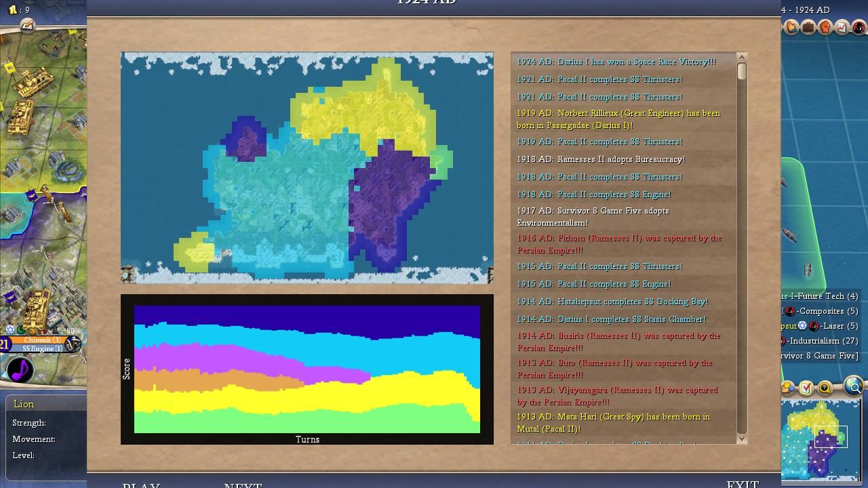Click the NEXT replay button
This screenshot has width=868, height=488.
click(x=243, y=485)
